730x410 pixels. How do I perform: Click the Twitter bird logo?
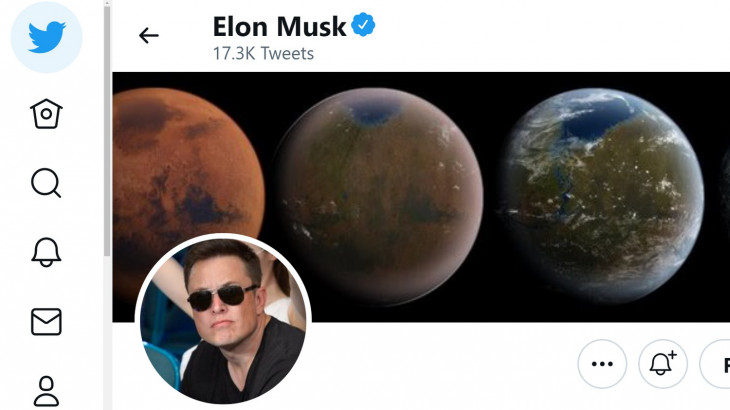click(x=47, y=37)
